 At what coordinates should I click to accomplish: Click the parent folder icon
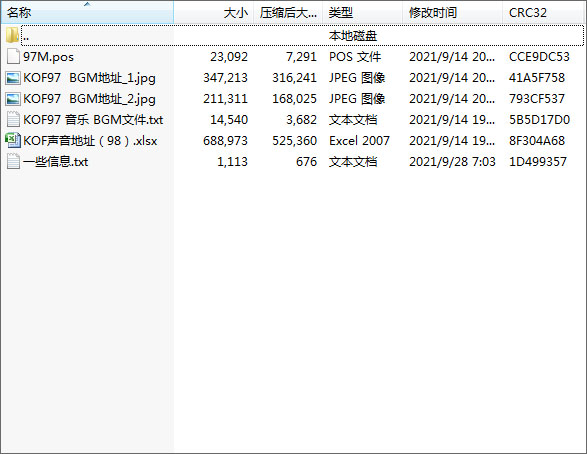[12, 35]
